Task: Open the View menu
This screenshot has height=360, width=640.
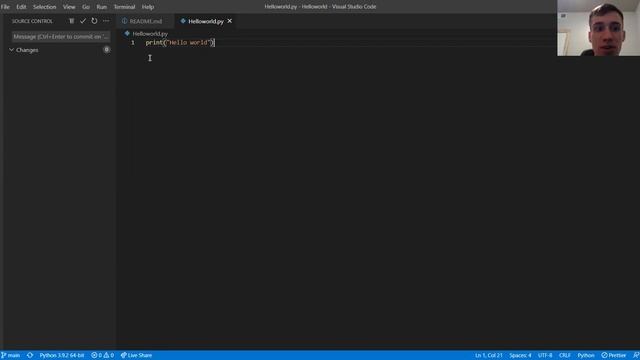Action: [x=69, y=7]
